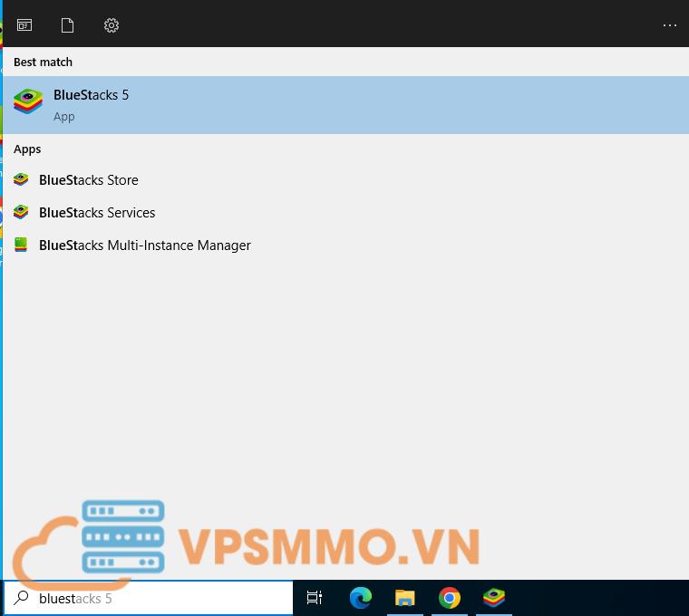Launch BlueStacks from the taskbar icon
This screenshot has width=689, height=616.
[493, 598]
